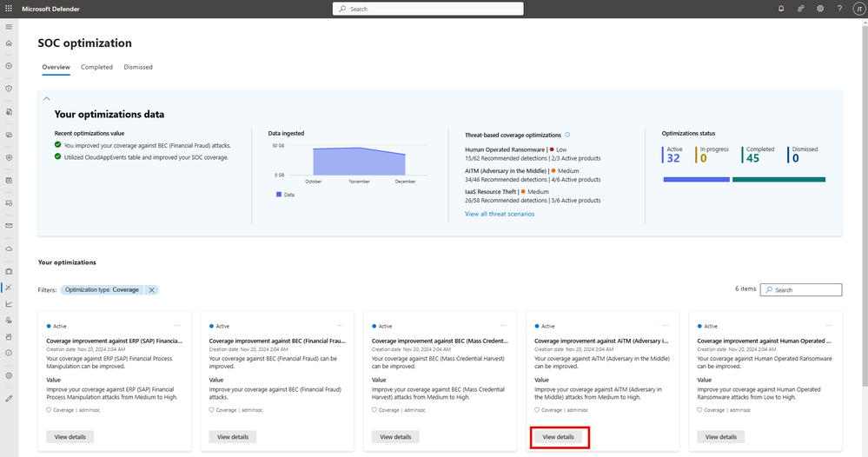Go to Home in the sidebar
868x457 pixels.
coord(9,43)
